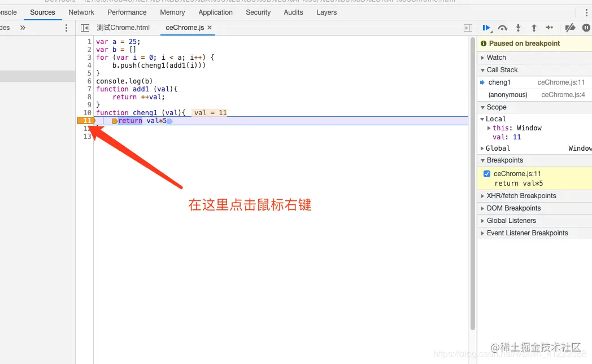Open DevTools main three-dot menu
Image resolution: width=592 pixels, height=364 pixels.
(586, 12)
